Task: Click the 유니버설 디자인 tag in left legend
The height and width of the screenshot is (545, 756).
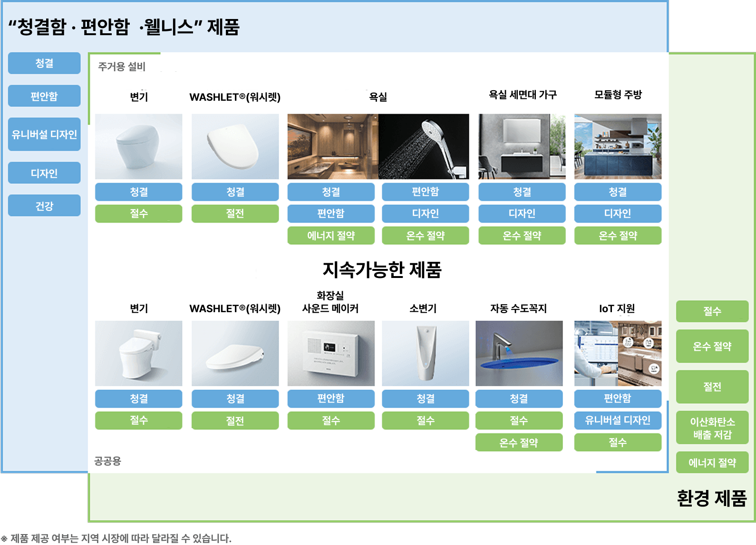Action: tap(44, 134)
